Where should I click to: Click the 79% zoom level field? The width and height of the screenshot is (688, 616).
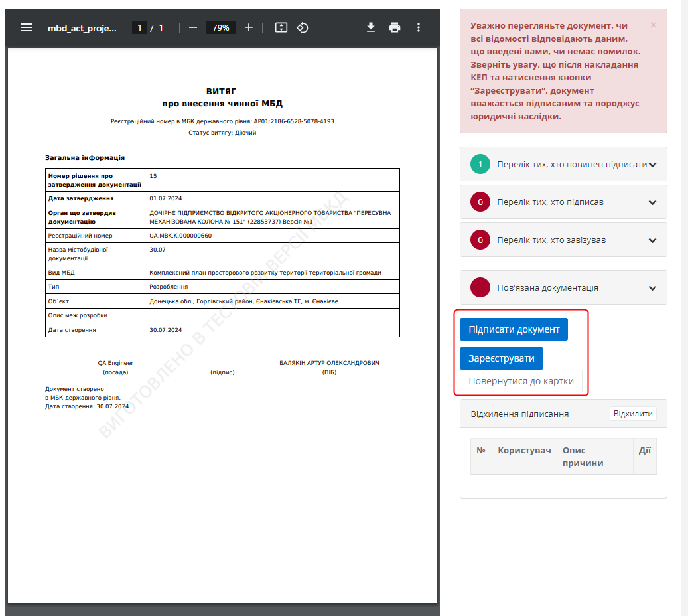[x=221, y=27]
